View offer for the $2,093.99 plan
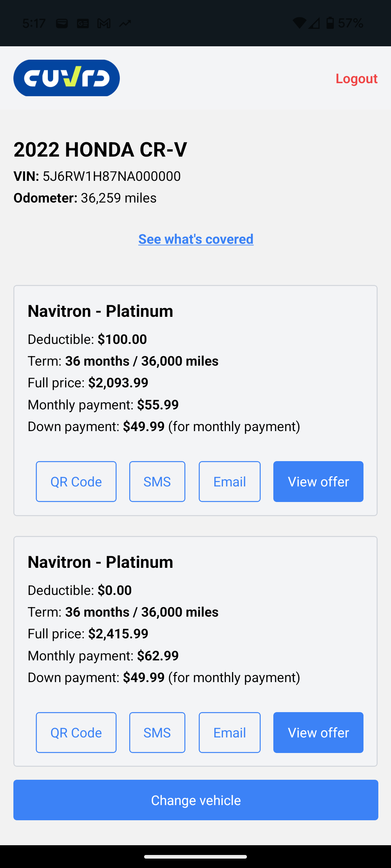391x868 pixels. 318,481
